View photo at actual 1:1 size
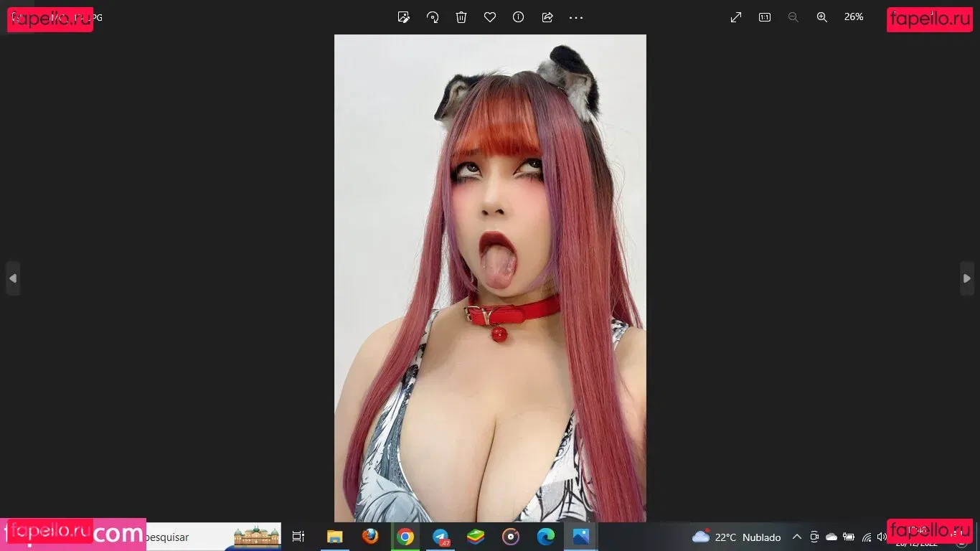Image resolution: width=980 pixels, height=551 pixels. coord(764,17)
